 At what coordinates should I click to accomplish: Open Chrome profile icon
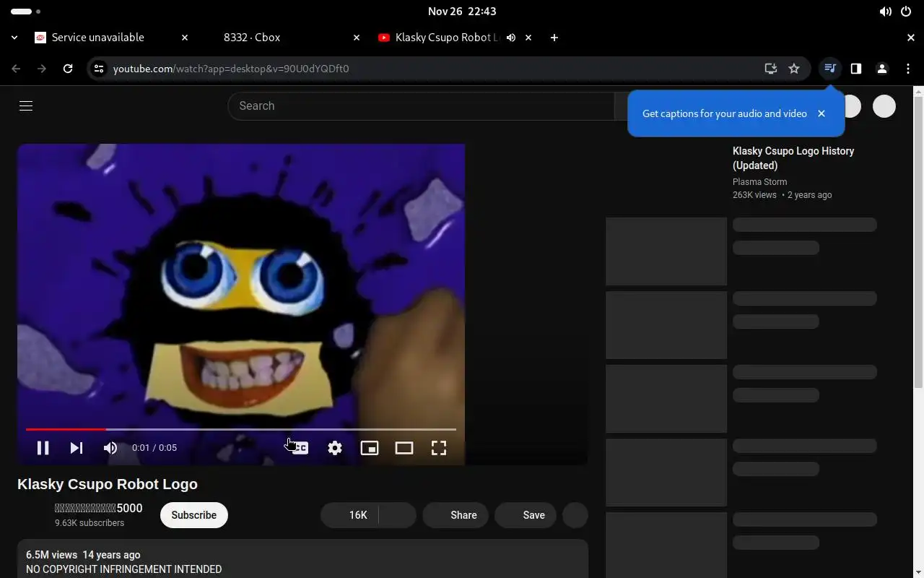(x=882, y=69)
